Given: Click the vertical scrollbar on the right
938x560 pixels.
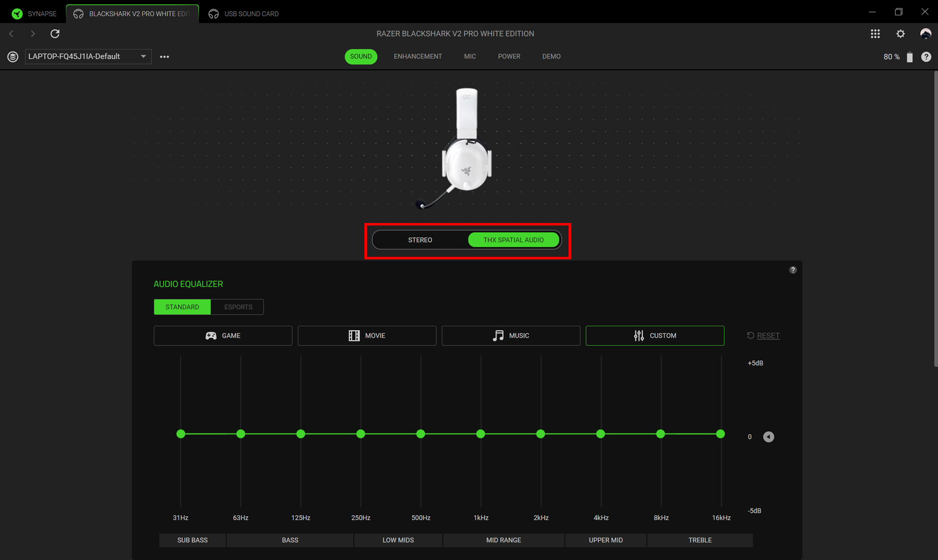Looking at the screenshot, I should pyautogui.click(x=936, y=219).
